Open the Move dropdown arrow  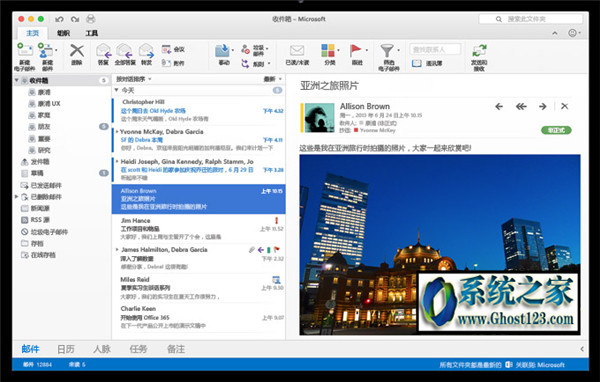(x=233, y=50)
